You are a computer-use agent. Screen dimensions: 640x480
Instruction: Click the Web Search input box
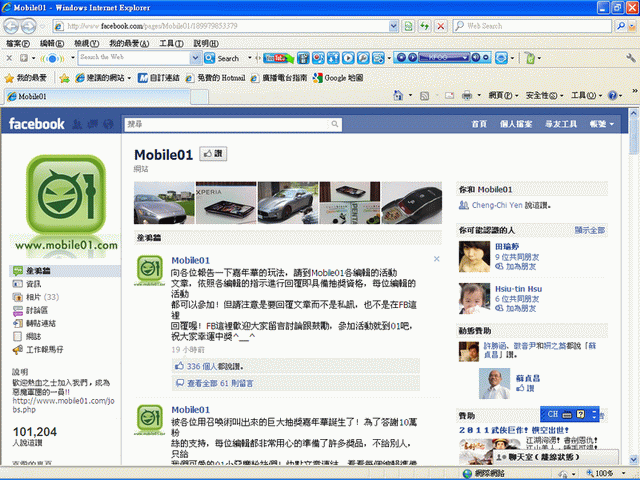[532, 26]
